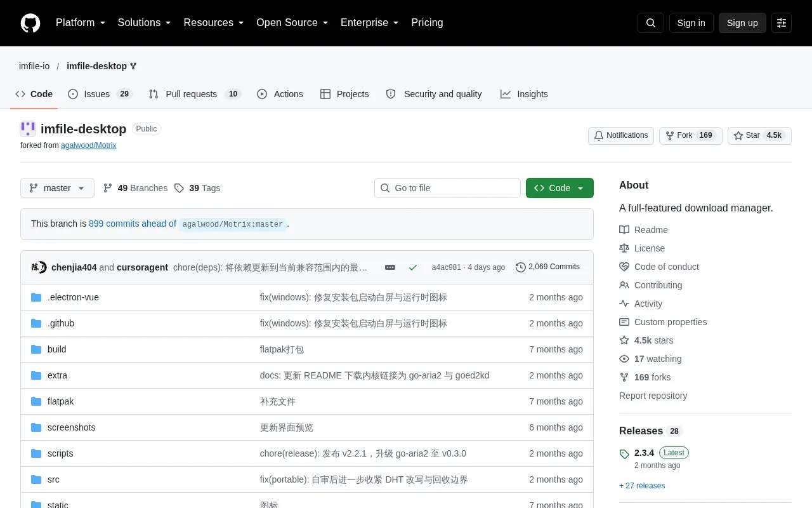812x508 pixels.
Task: Expand the Solutions menu
Action: 145,23
